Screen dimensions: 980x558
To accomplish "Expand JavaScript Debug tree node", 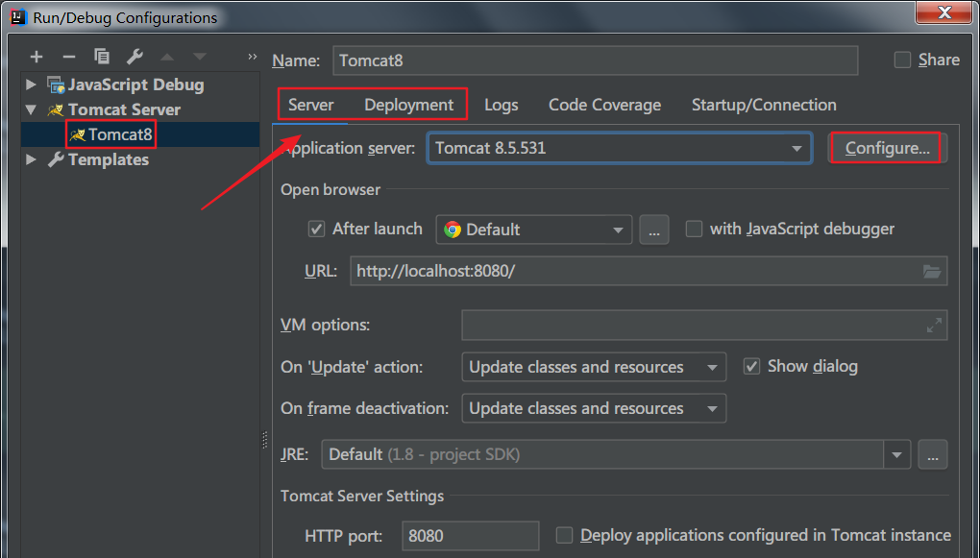I will (32, 85).
